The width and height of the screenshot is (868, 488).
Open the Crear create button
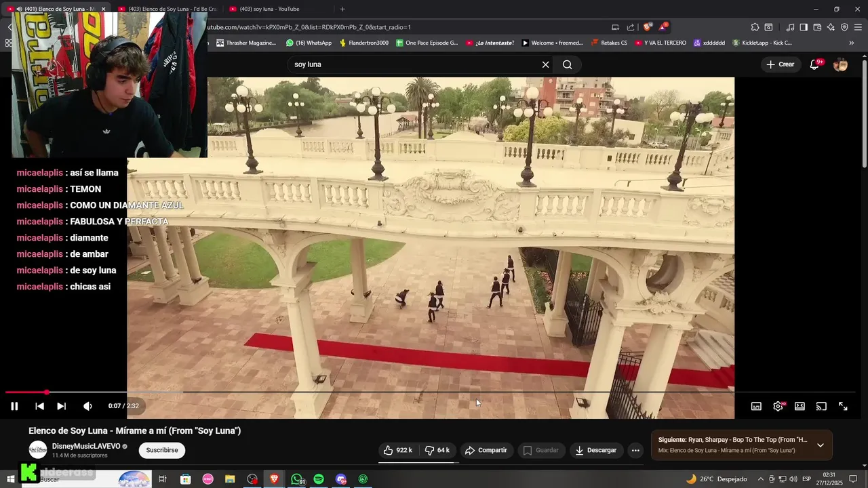pyautogui.click(x=780, y=64)
